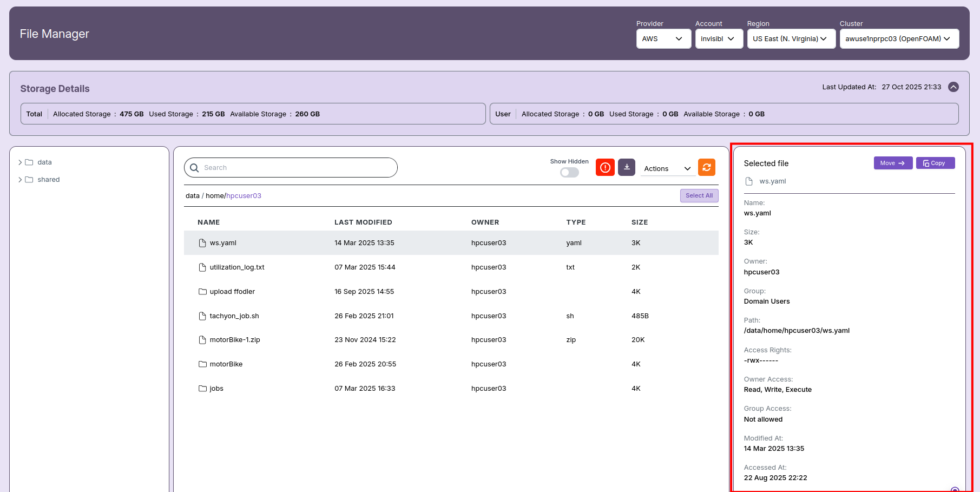The height and width of the screenshot is (492, 980).
Task: Open the jobs folder name
Action: coord(216,389)
